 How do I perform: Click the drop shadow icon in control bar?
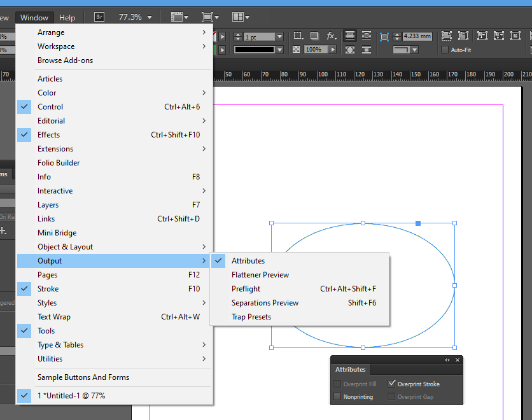pyautogui.click(x=314, y=36)
